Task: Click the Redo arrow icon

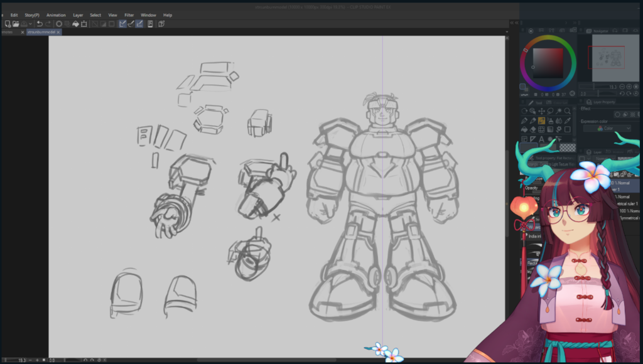Action: 48,24
